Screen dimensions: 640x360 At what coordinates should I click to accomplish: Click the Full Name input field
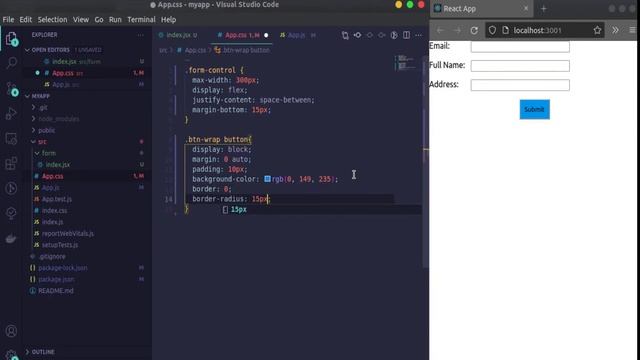pos(520,66)
